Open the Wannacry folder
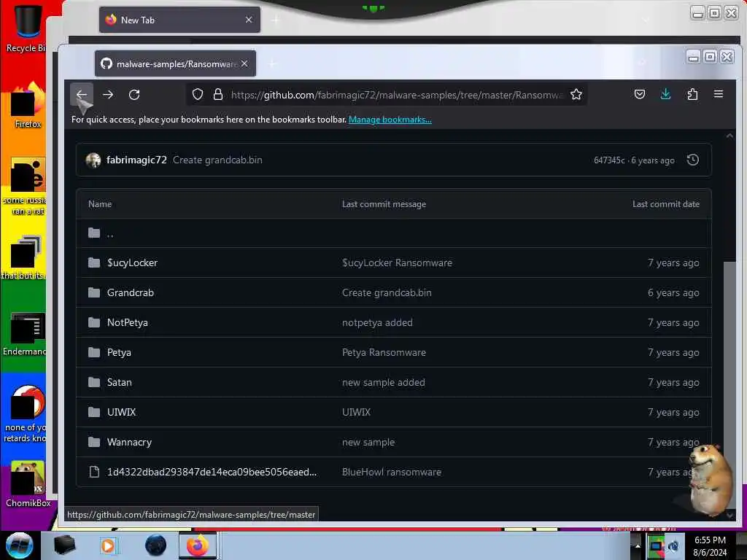 (x=129, y=442)
